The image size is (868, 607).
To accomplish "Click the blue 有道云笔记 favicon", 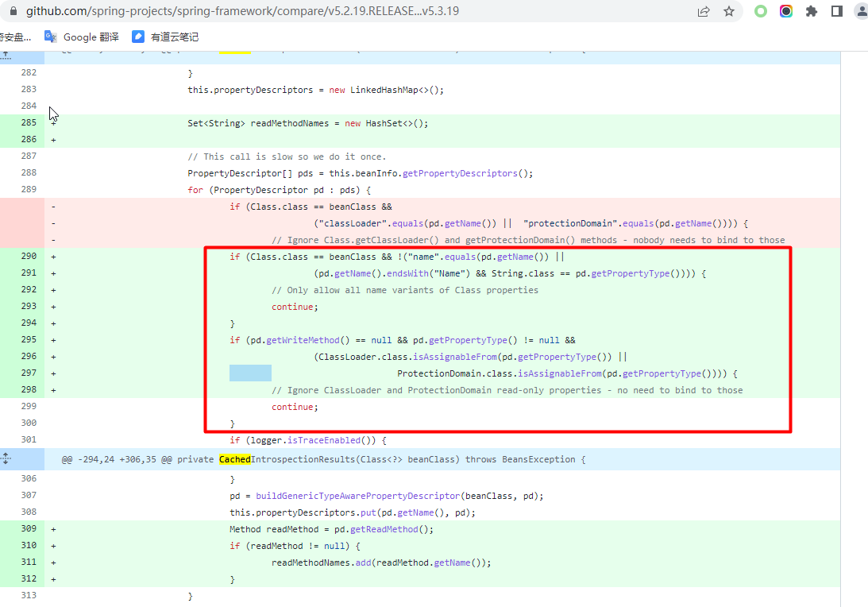I will (x=138, y=37).
